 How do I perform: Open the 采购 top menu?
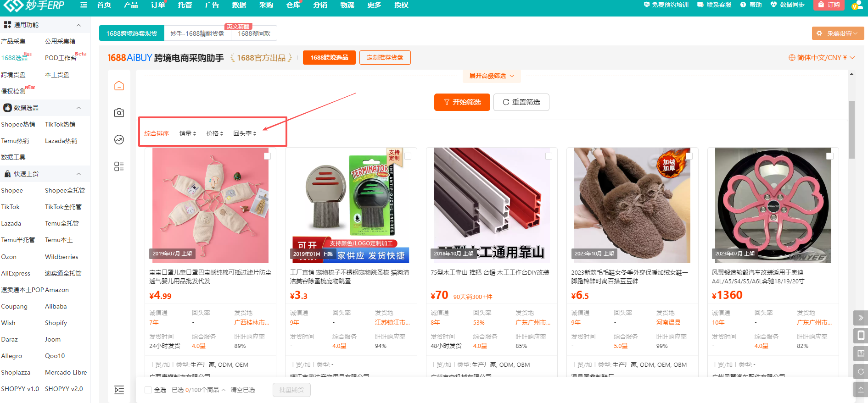[266, 5]
